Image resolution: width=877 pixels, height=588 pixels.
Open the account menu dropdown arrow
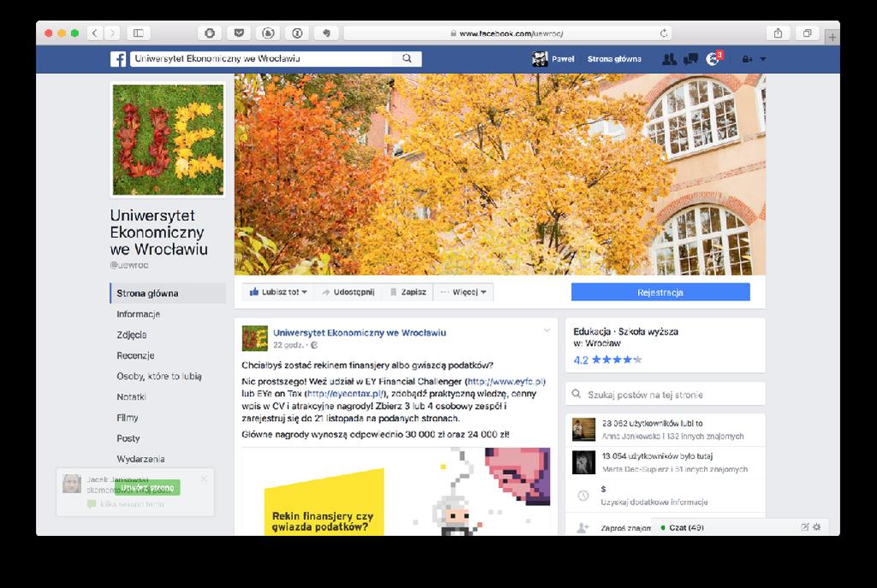click(763, 59)
